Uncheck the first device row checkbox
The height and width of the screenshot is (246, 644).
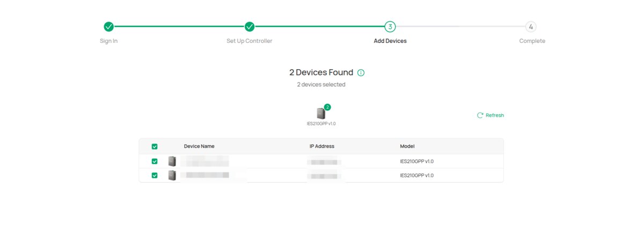(155, 161)
